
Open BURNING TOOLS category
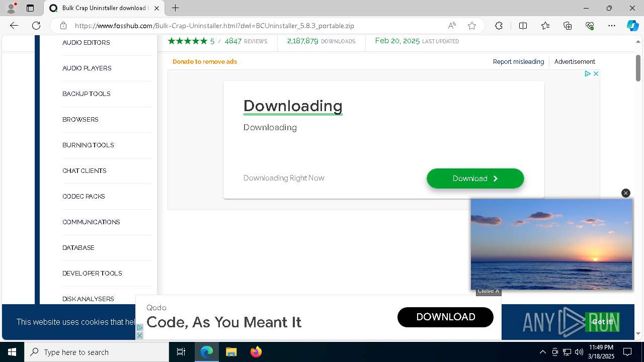point(88,145)
